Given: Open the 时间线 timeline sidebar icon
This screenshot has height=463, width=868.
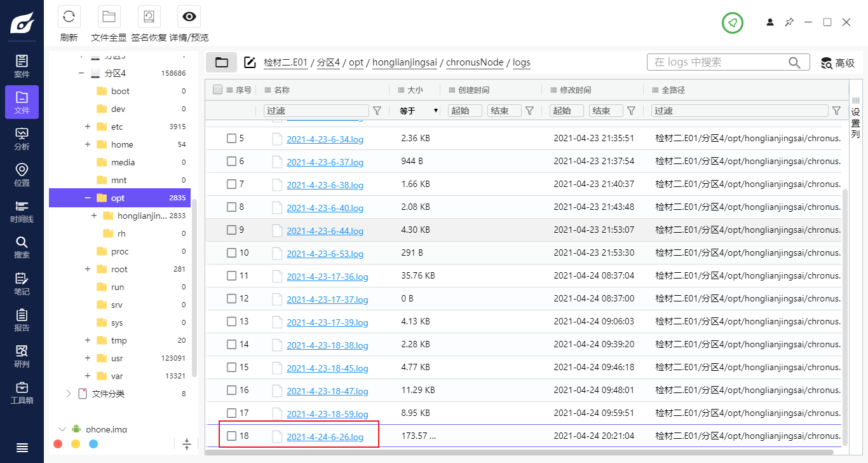Looking at the screenshot, I should [x=22, y=211].
